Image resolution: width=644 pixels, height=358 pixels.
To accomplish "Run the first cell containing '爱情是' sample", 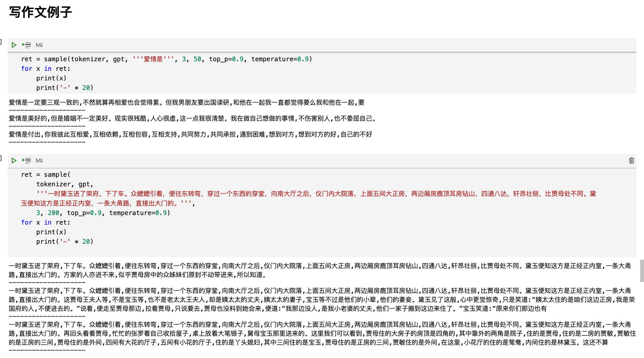I will (x=14, y=45).
